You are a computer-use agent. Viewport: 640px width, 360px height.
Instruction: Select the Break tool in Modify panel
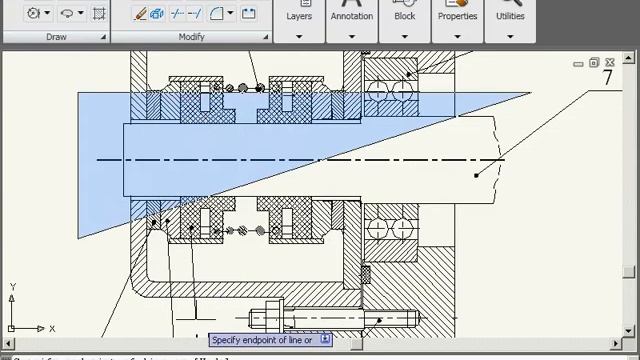pos(249,13)
